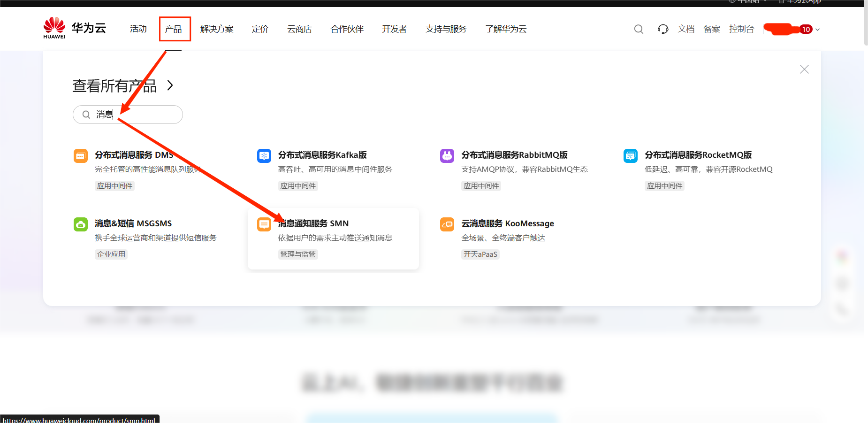Open the 云商店 menu

click(300, 29)
